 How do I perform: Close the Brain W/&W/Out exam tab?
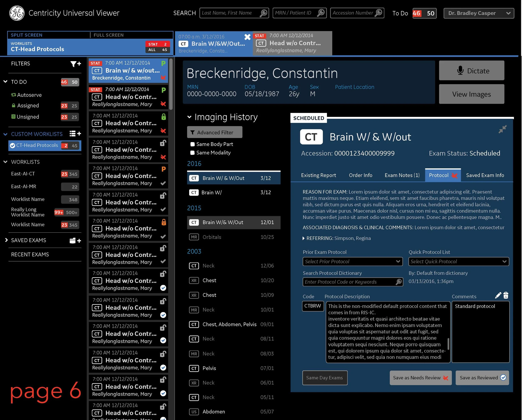[x=247, y=37]
